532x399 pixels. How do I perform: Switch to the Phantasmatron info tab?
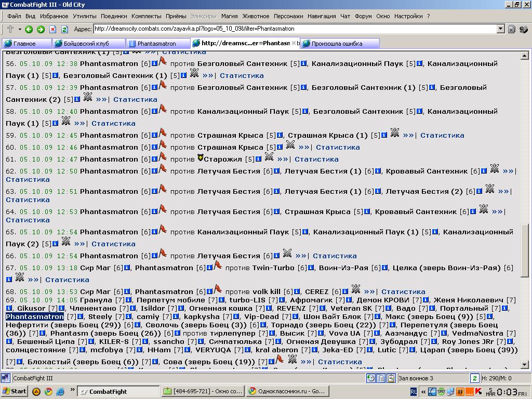[x=158, y=44]
